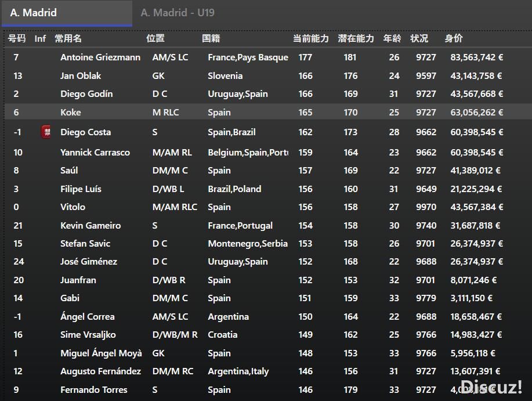The image size is (532, 401).
Task: Select player Vitolo
Action: click(x=73, y=207)
